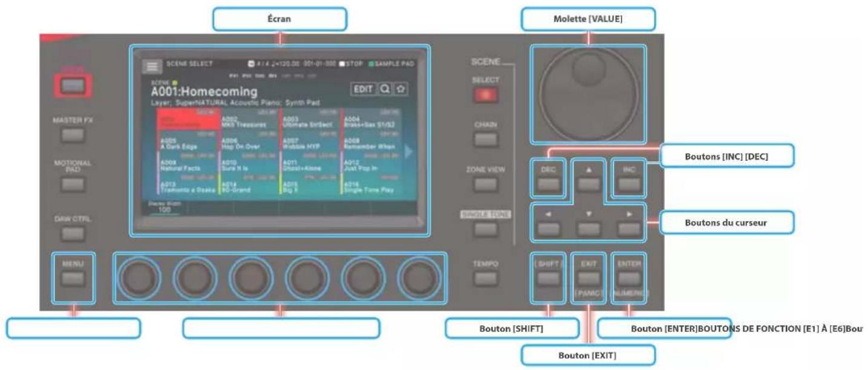Tap the star rating icon beside EDIT
Screen dimensions: 868x370
coord(400,89)
